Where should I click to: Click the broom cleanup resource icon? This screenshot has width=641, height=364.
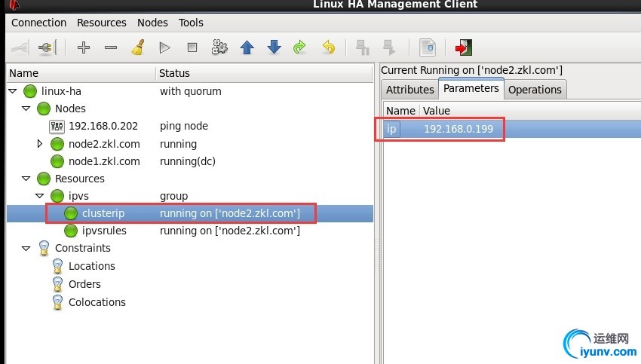[x=138, y=47]
